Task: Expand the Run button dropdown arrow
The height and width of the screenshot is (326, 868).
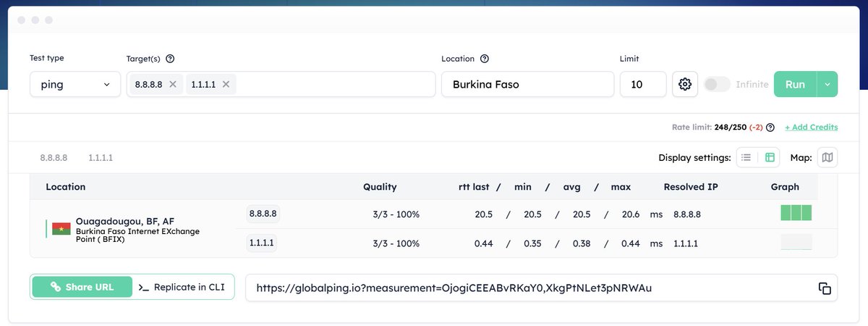Action: (x=827, y=84)
